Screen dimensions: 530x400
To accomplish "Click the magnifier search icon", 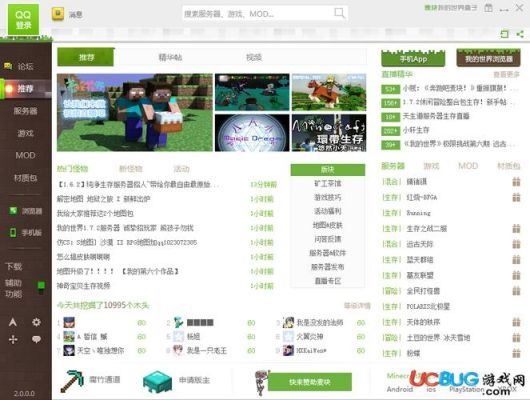I will tap(339, 13).
